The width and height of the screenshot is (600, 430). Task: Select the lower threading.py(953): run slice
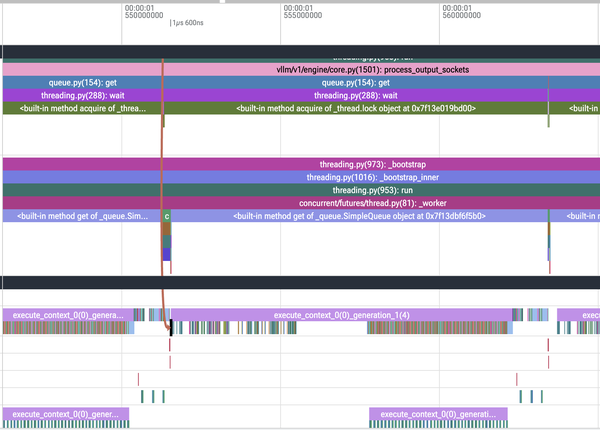pyautogui.click(x=302, y=190)
